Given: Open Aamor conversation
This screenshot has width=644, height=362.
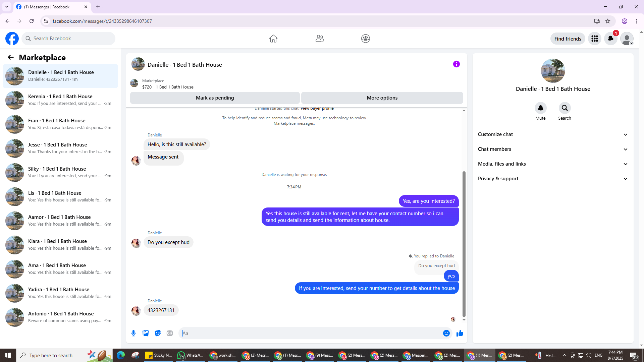Looking at the screenshot, I should coord(60,221).
